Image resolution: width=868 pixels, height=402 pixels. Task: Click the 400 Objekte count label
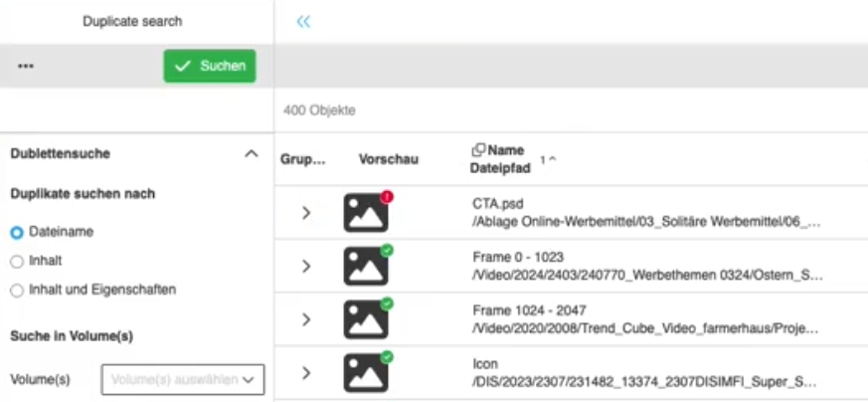tap(319, 110)
